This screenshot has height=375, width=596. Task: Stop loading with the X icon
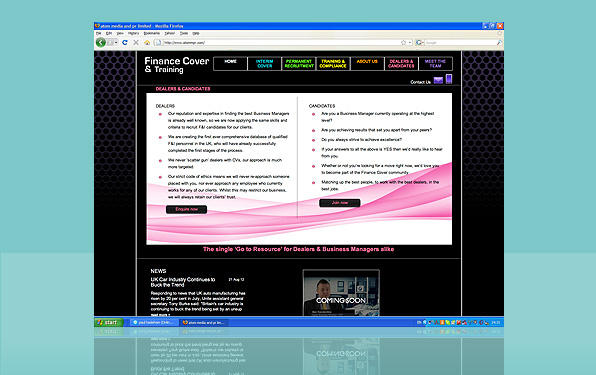[136, 43]
